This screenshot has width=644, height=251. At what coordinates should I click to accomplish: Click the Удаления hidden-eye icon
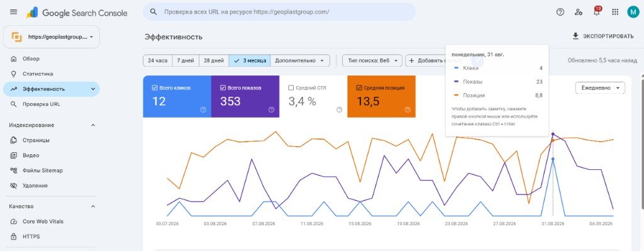pos(14,186)
